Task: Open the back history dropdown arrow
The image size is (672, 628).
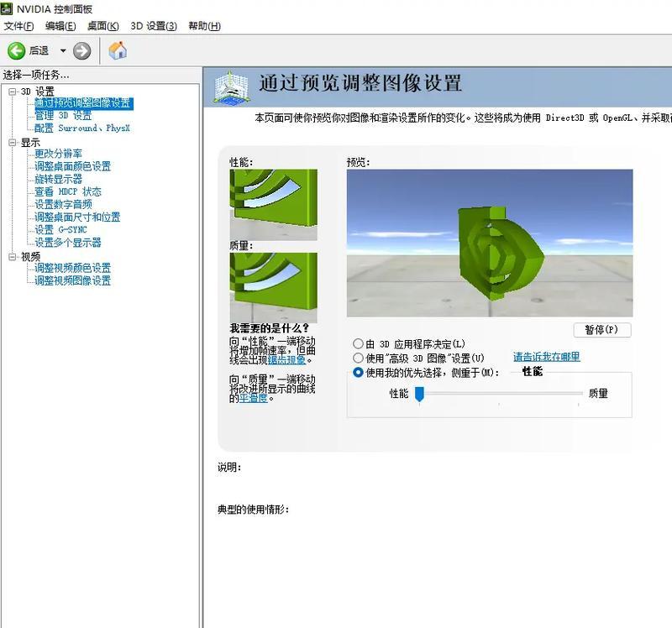Action: coord(63,51)
